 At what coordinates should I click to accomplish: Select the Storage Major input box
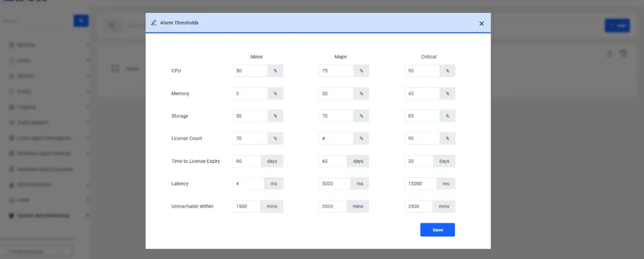tap(336, 116)
